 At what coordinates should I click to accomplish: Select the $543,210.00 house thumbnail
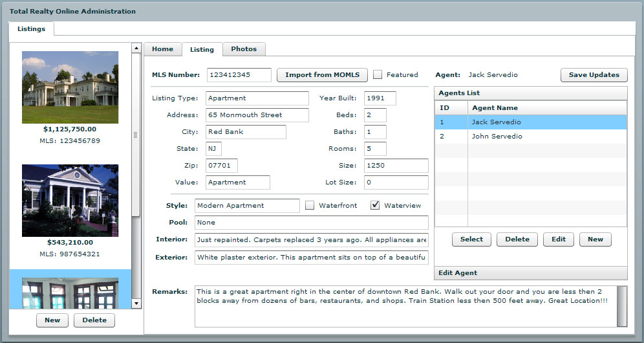pos(70,201)
